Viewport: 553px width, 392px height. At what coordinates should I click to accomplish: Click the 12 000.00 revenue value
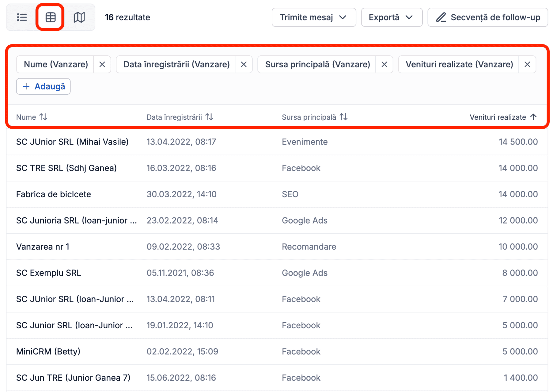point(518,221)
